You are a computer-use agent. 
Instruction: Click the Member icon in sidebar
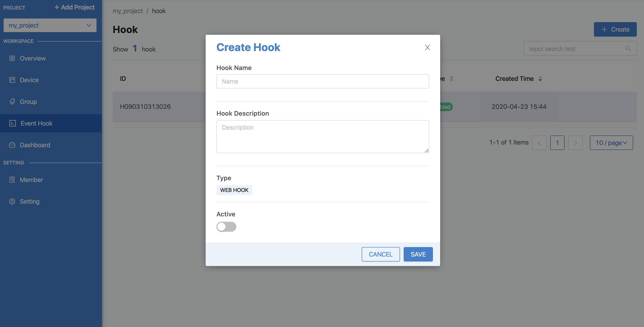point(12,180)
